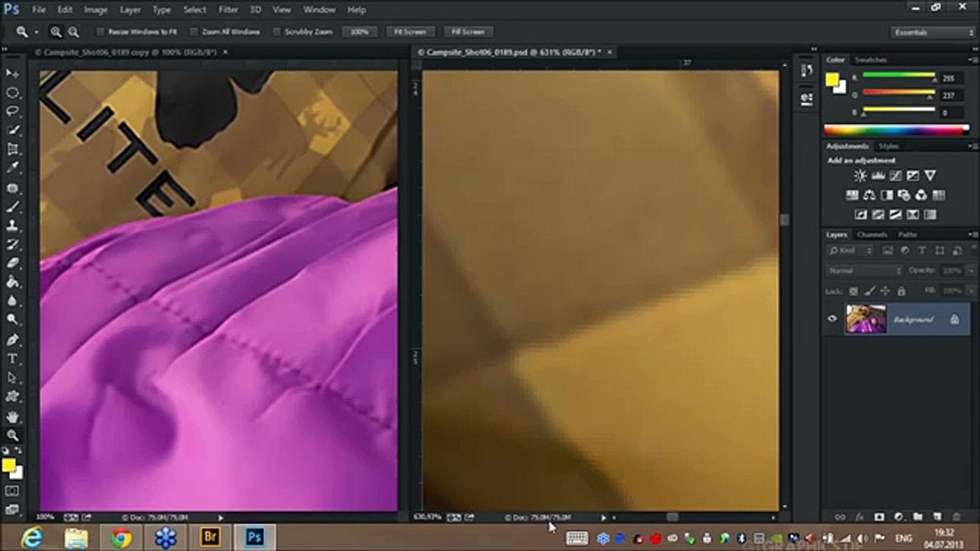
Task: Open the Fill slider dropdown arrow
Action: point(972,291)
